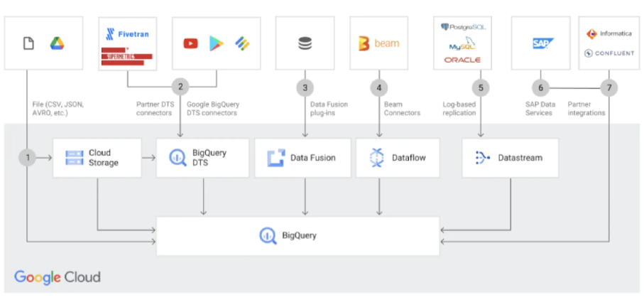Click the BigQuery DTS magnifier icon
Viewport: 644px width, 300px height.
coord(178,158)
